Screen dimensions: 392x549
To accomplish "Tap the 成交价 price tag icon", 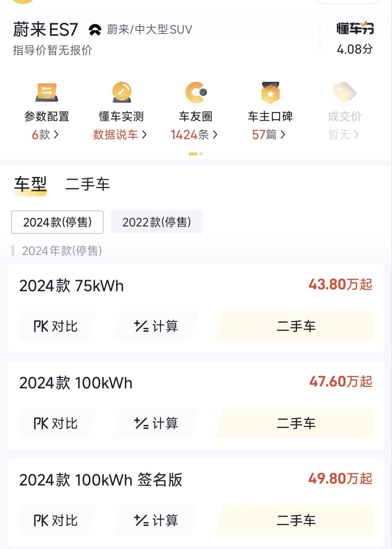I will point(345,92).
